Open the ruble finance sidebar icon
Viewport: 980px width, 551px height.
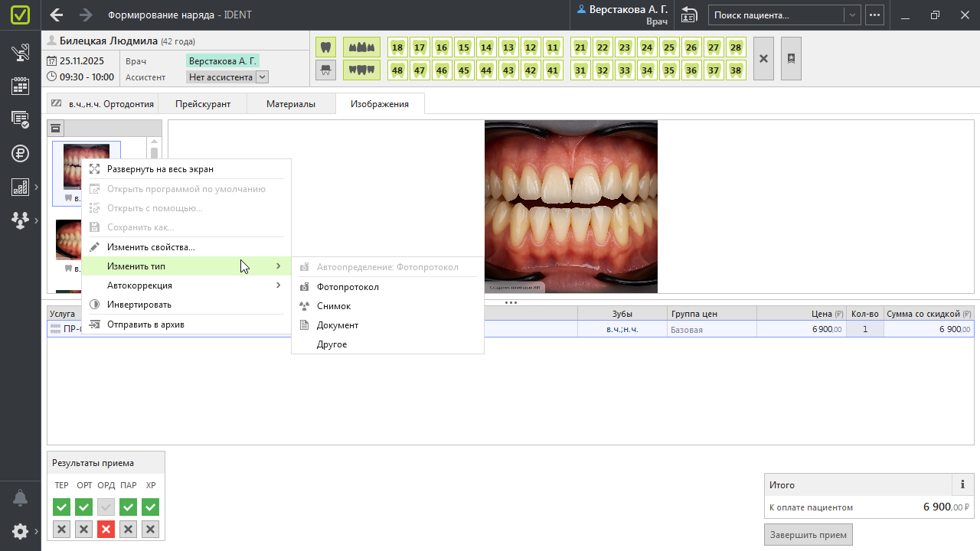[21, 153]
